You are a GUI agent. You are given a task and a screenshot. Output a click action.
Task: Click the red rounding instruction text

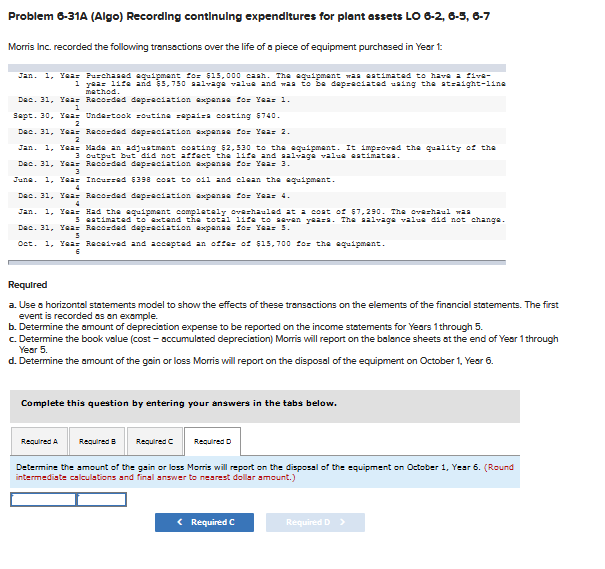tap(265, 472)
